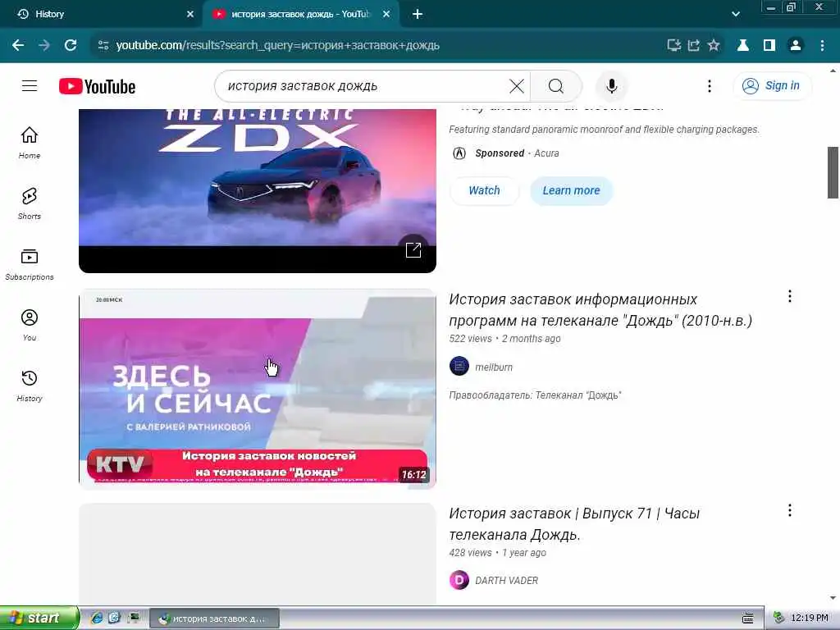Click the taskbar Chrome window button
The image size is (840, 630).
point(214,619)
